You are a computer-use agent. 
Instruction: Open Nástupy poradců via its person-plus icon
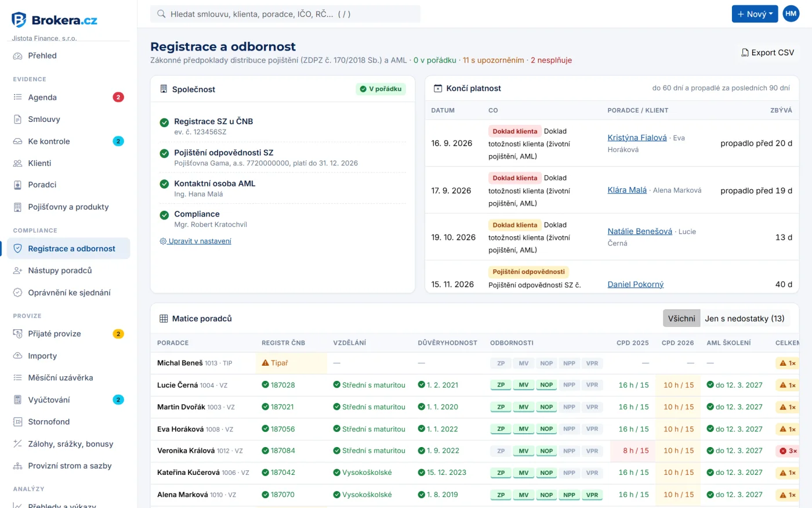click(x=17, y=271)
